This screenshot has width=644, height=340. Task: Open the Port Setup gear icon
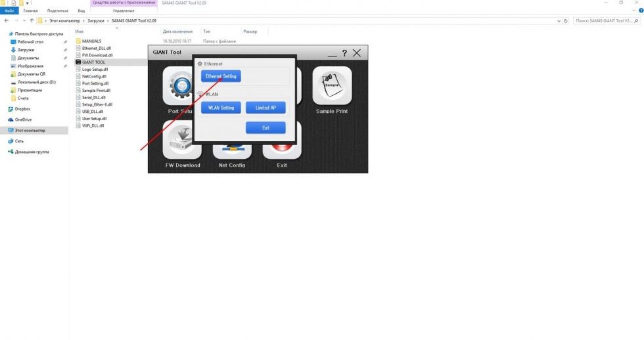[x=178, y=86]
